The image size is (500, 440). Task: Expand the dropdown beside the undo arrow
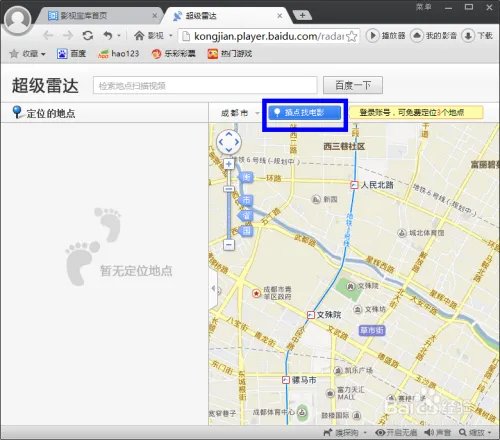point(119,36)
